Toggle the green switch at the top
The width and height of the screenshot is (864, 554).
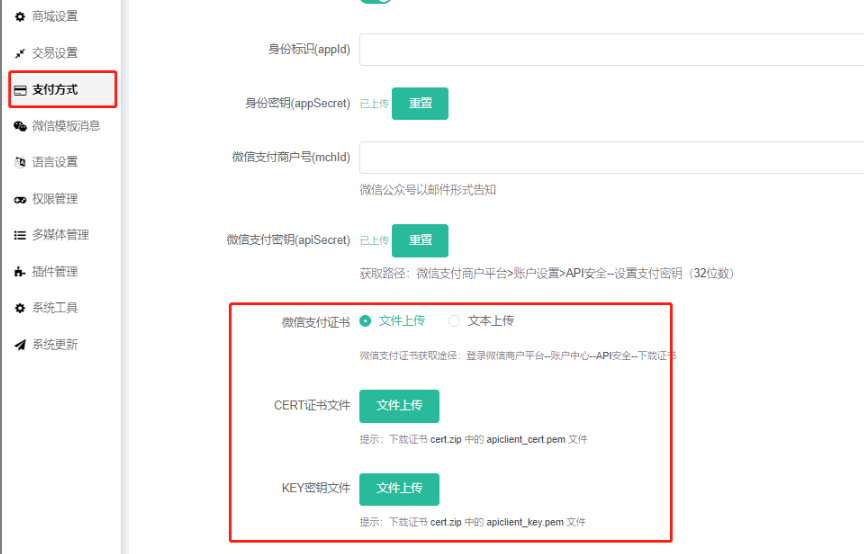(x=376, y=1)
